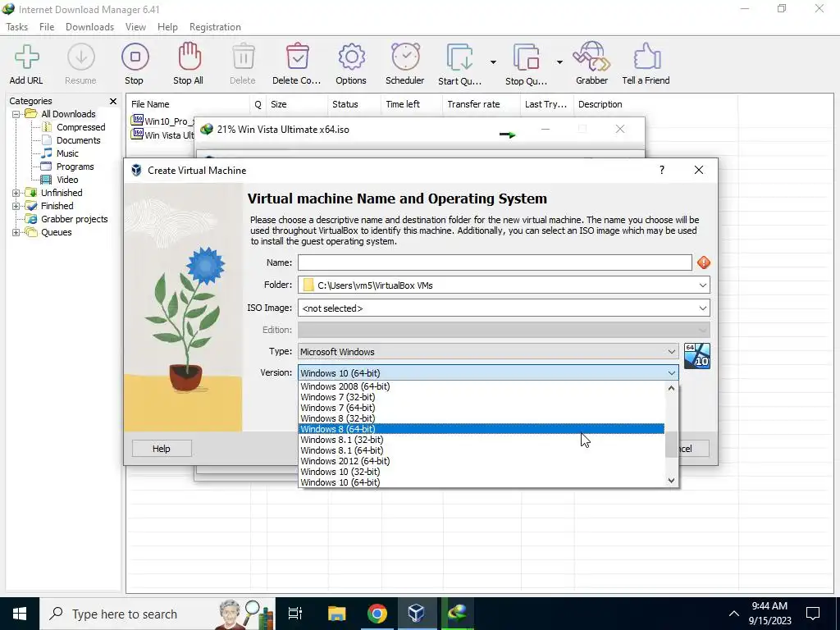The height and width of the screenshot is (630, 840).
Task: Select Grabber projects in Categories tree
Action: (75, 219)
